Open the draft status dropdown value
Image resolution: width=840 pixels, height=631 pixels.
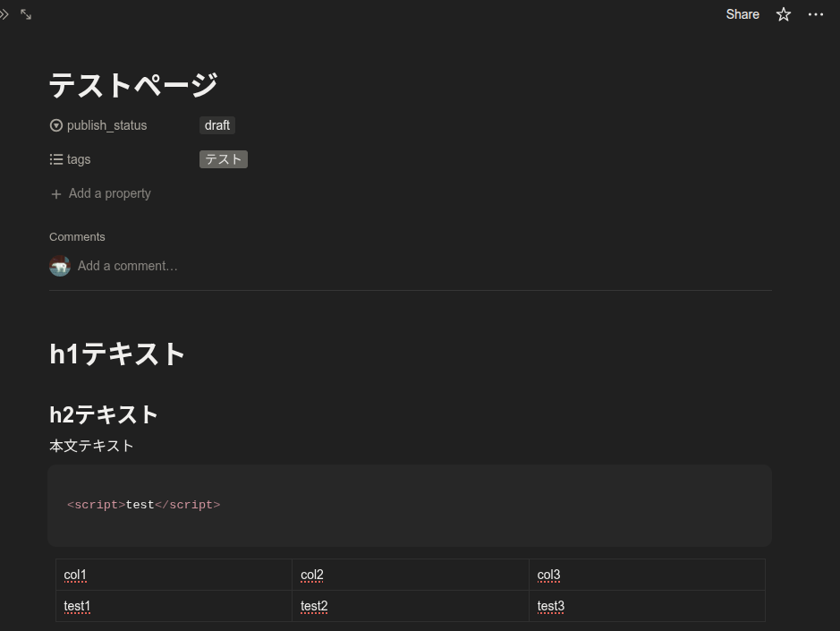pyautogui.click(x=217, y=125)
